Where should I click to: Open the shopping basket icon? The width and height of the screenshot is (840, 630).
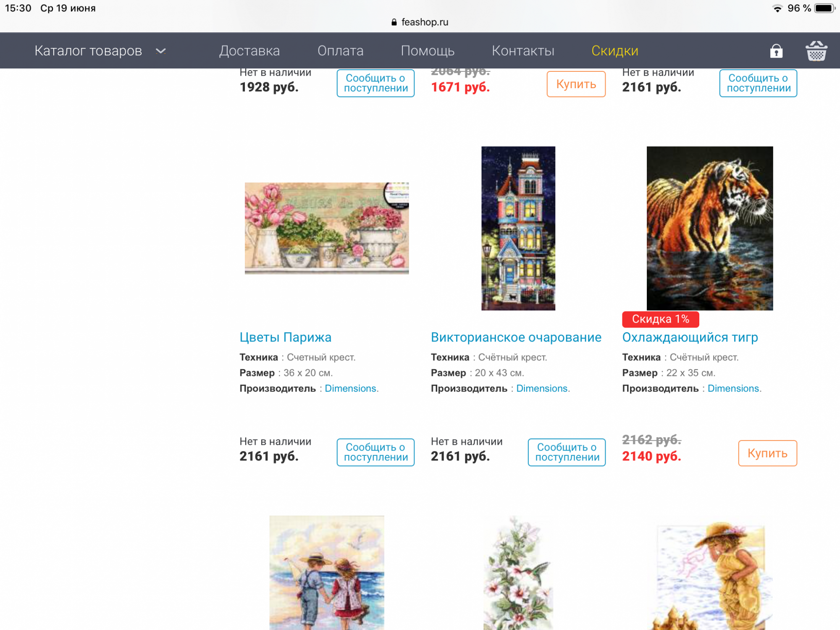click(816, 51)
